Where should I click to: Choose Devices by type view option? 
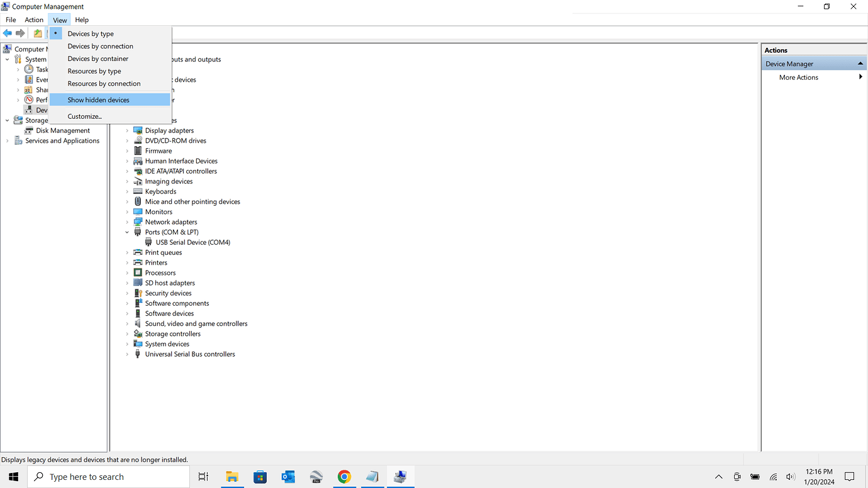91,34
